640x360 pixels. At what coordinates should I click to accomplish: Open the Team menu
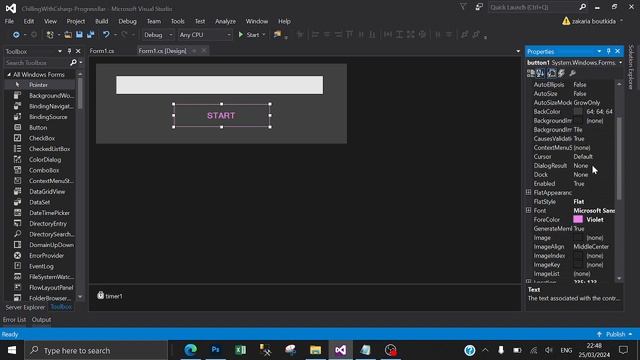point(153,21)
